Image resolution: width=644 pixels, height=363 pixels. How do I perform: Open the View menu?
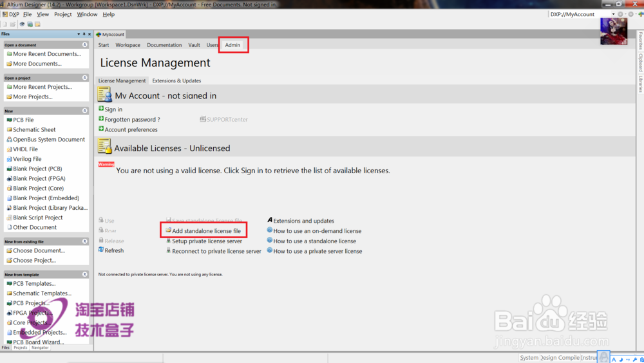point(43,14)
